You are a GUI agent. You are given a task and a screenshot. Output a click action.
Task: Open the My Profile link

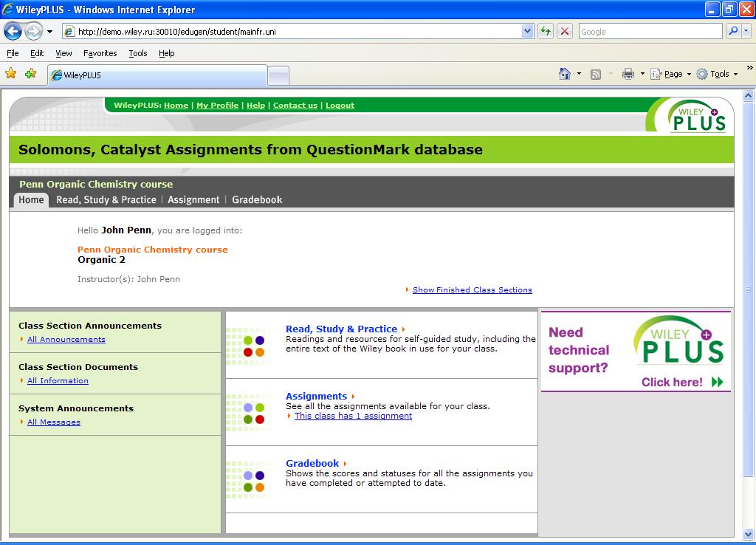pos(218,105)
